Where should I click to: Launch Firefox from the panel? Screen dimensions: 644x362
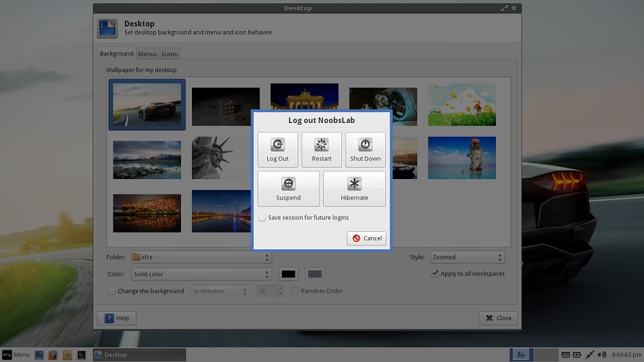tap(53, 355)
